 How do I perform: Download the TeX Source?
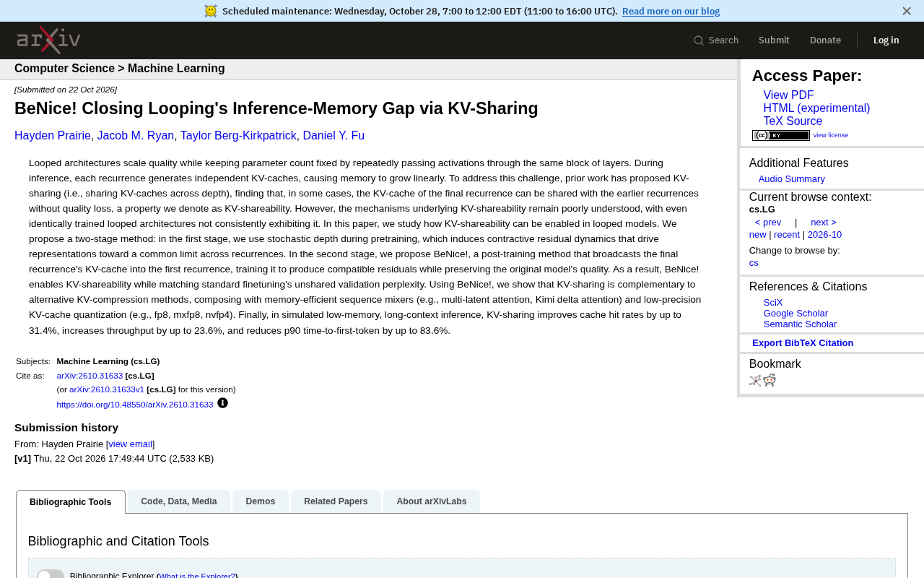tap(793, 121)
